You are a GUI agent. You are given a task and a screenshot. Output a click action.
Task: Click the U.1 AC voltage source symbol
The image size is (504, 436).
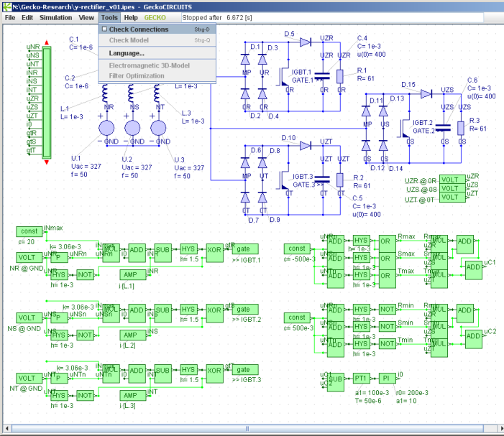pos(106,128)
